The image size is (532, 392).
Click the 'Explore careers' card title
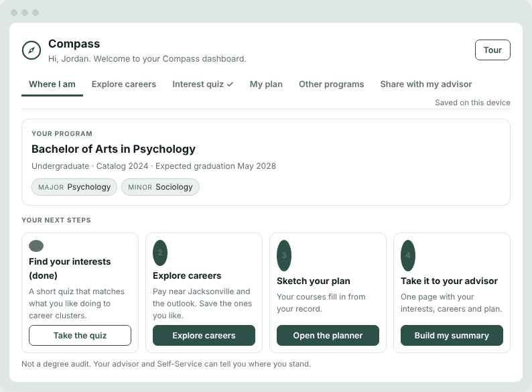(x=187, y=275)
